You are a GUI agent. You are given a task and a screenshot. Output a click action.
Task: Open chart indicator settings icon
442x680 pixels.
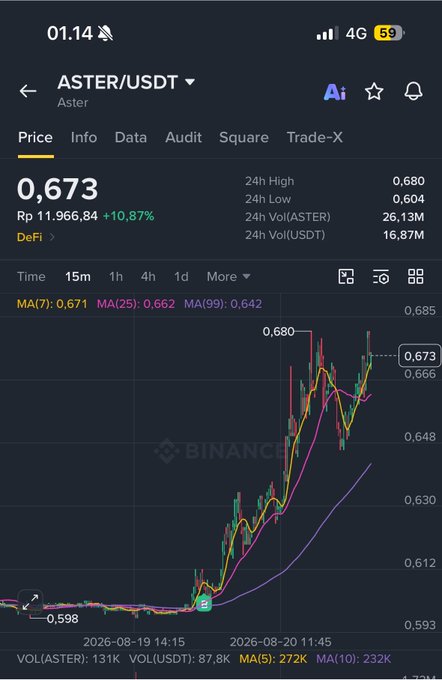click(x=381, y=276)
